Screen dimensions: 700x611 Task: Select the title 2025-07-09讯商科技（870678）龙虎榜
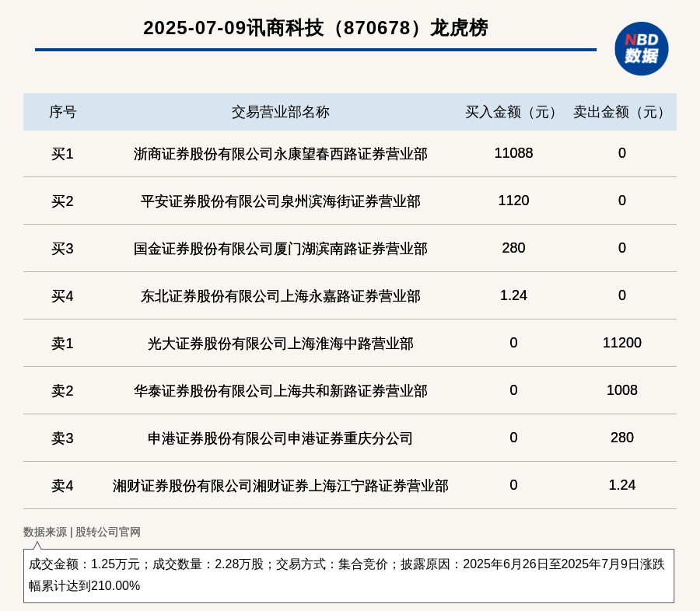[x=316, y=28]
